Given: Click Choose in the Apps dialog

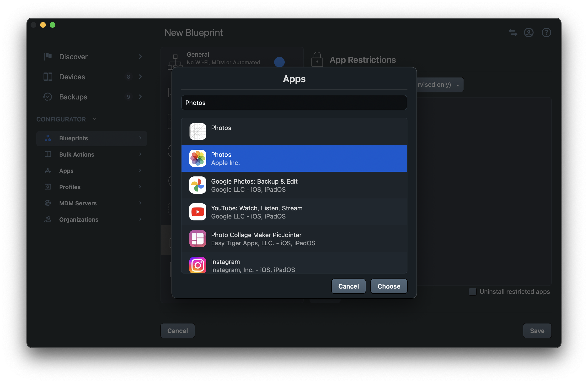Looking at the screenshot, I should (x=389, y=286).
